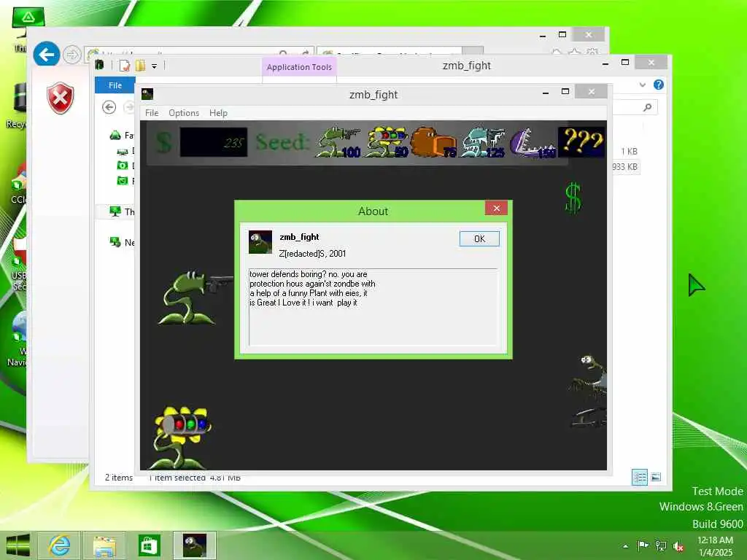
Task: Click the properties icon in quick access toolbar
Action: (124, 65)
